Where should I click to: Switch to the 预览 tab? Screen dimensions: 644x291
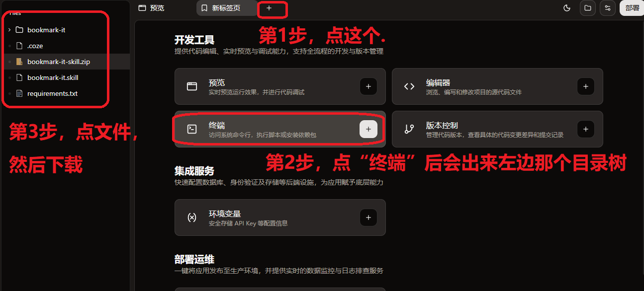(151, 8)
